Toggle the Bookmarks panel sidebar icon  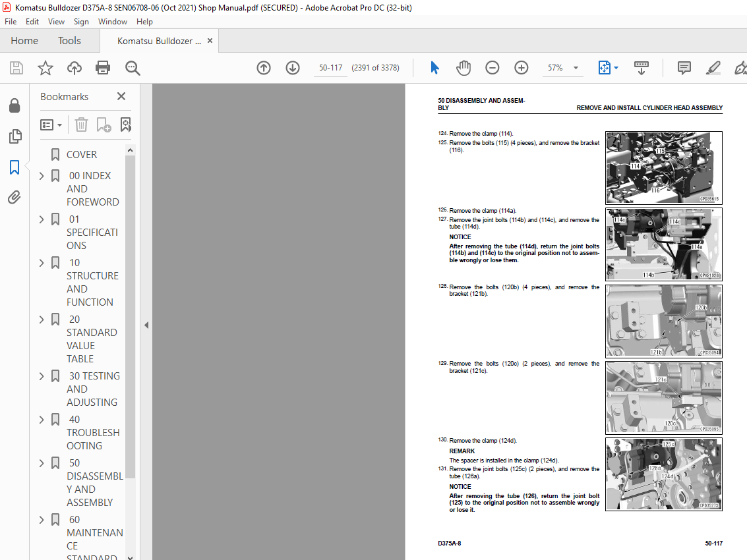click(x=15, y=167)
